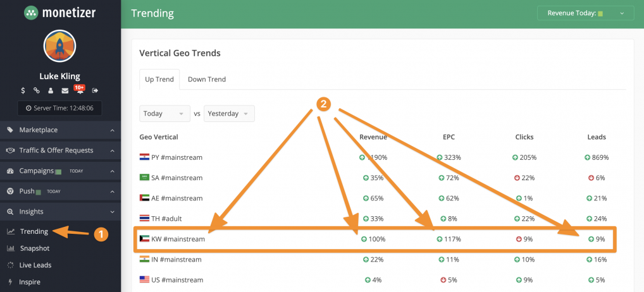Open payments via the dollar icon
644x292 pixels.
pyautogui.click(x=23, y=90)
